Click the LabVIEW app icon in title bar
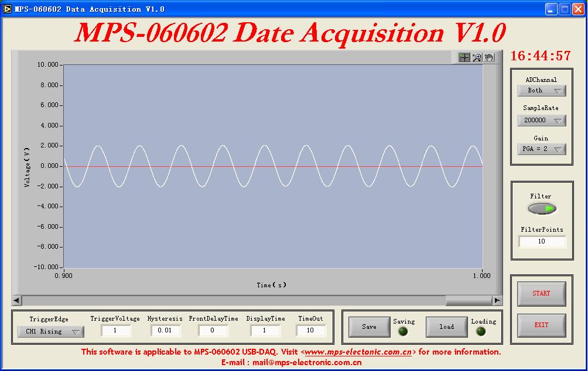The width and height of the screenshot is (588, 371). pos(7,9)
